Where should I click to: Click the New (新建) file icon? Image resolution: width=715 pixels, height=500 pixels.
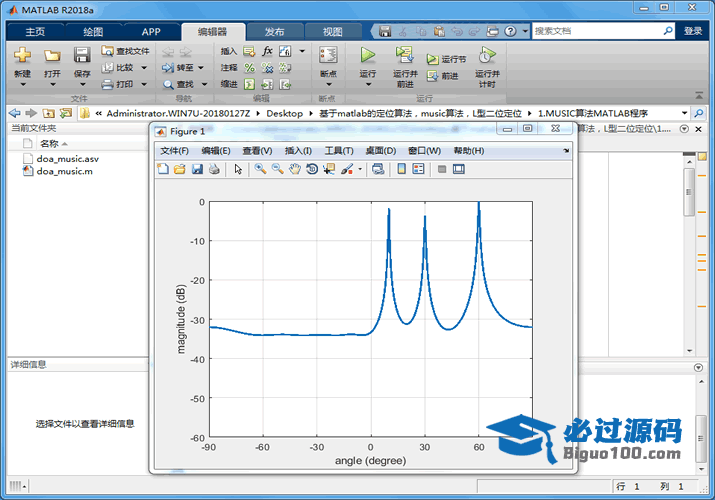pos(22,56)
